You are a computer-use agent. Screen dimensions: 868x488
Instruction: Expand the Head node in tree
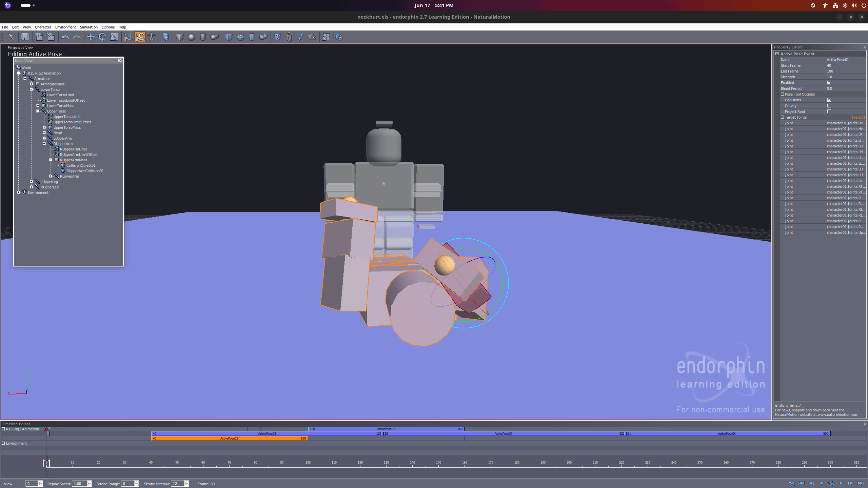click(44, 133)
